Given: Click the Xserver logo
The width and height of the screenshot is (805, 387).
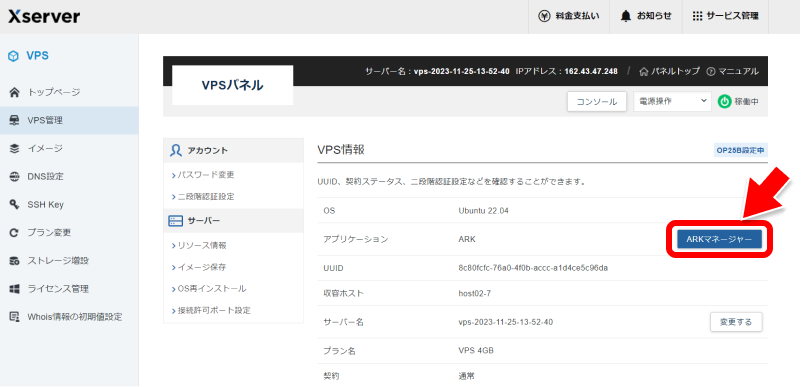Looking at the screenshot, I should (x=44, y=16).
